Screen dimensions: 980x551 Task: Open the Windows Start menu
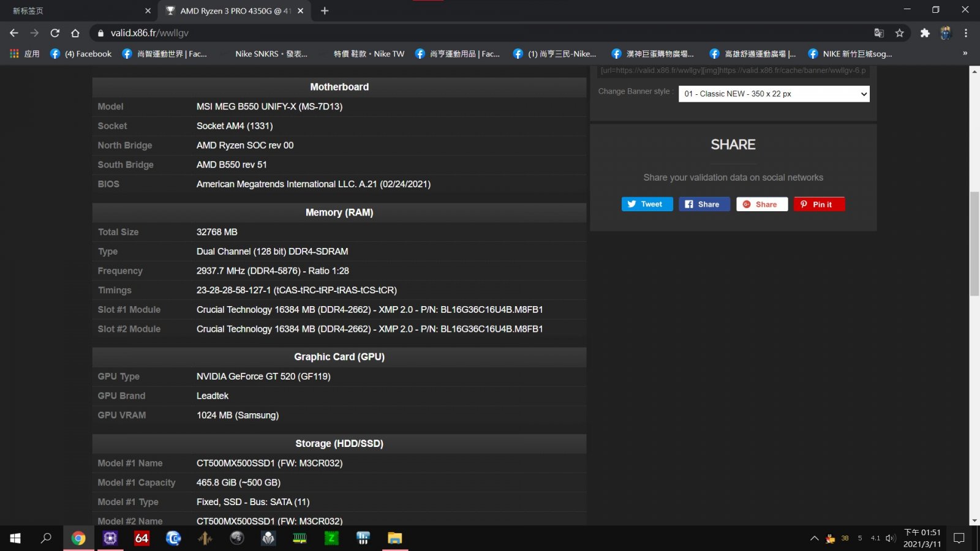tap(15, 538)
